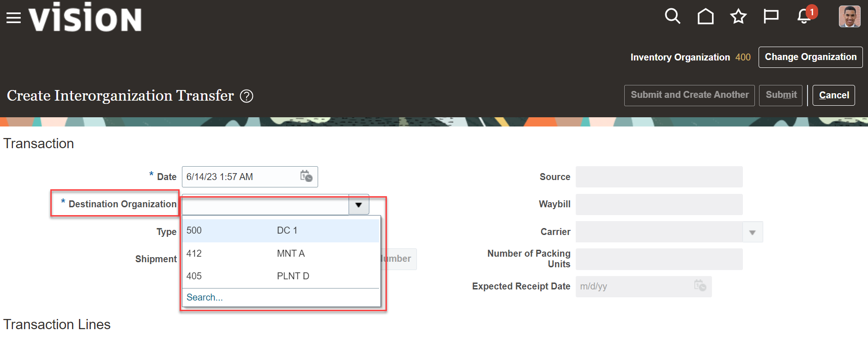
Task: Expand the Destination Organization dropdown arrow
Action: [358, 204]
